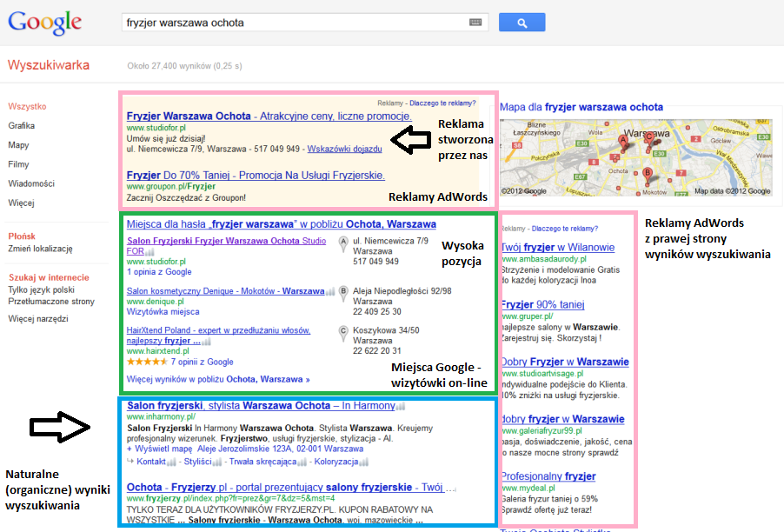784x532 pixels.
Task: Click Więcej wyników w pobliżu Ochota, Warszawa
Action: pyautogui.click(x=218, y=380)
